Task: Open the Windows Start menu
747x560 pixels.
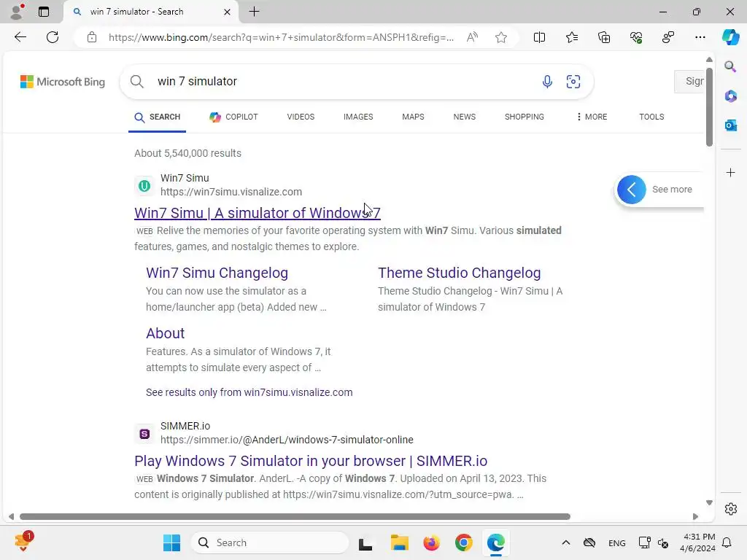Action: 171,542
